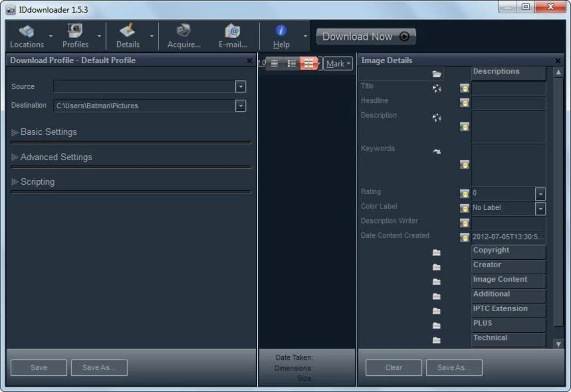Image resolution: width=571 pixels, height=392 pixels.
Task: Click the Clear button in Image Details
Action: point(394,367)
